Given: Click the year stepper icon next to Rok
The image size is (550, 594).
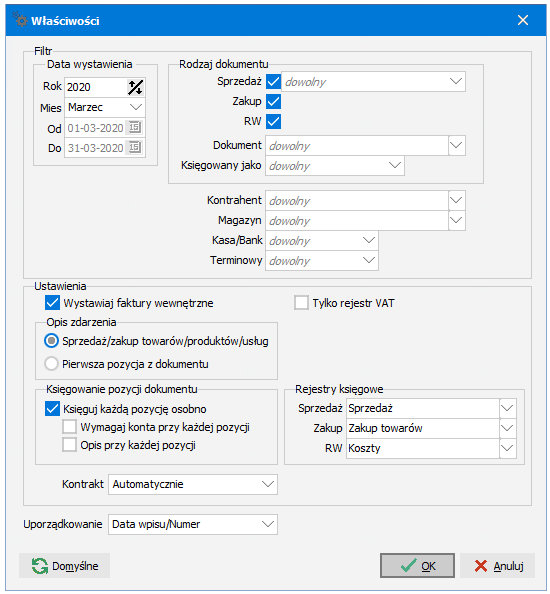Looking at the screenshot, I should click(x=135, y=88).
